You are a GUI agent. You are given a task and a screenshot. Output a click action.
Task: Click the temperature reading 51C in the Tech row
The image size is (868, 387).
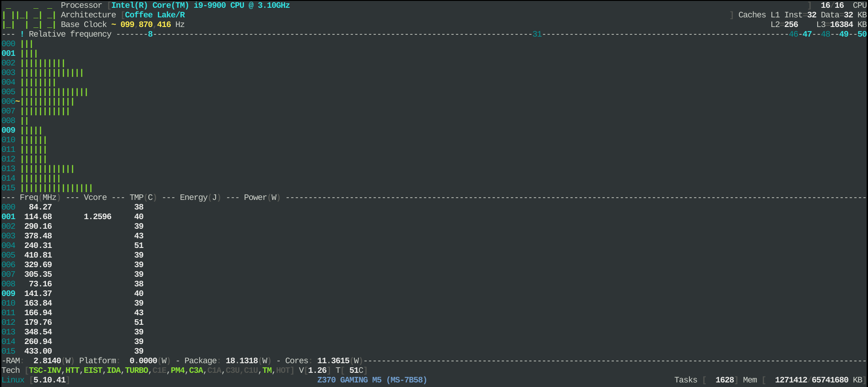tap(356, 371)
